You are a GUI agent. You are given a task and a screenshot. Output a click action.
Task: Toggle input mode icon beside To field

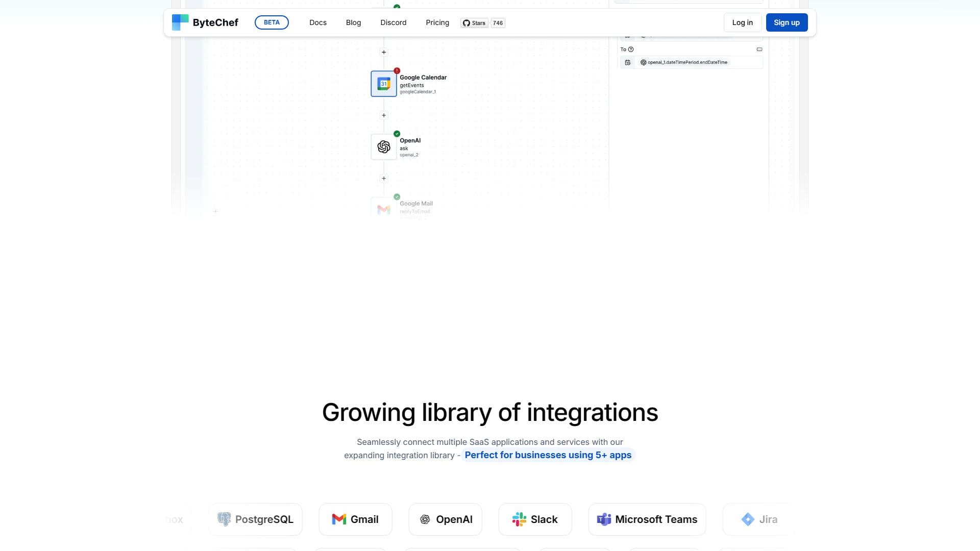pos(759,49)
